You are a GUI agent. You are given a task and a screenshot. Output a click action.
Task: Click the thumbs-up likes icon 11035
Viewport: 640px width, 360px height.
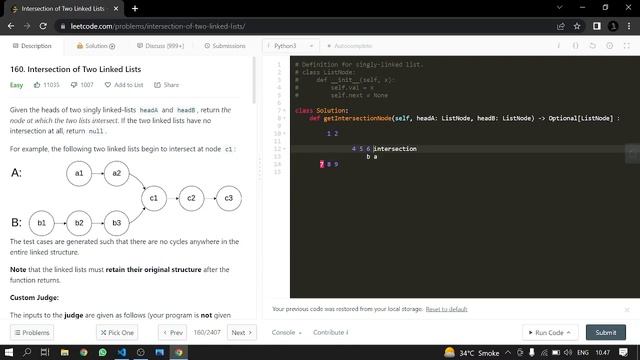click(37, 85)
